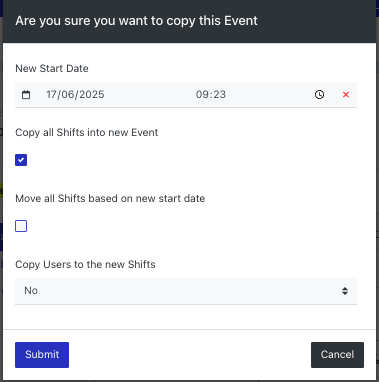Screen dimensions: 379x382
Task: Clear the start date with red X
Action: pyautogui.click(x=346, y=95)
